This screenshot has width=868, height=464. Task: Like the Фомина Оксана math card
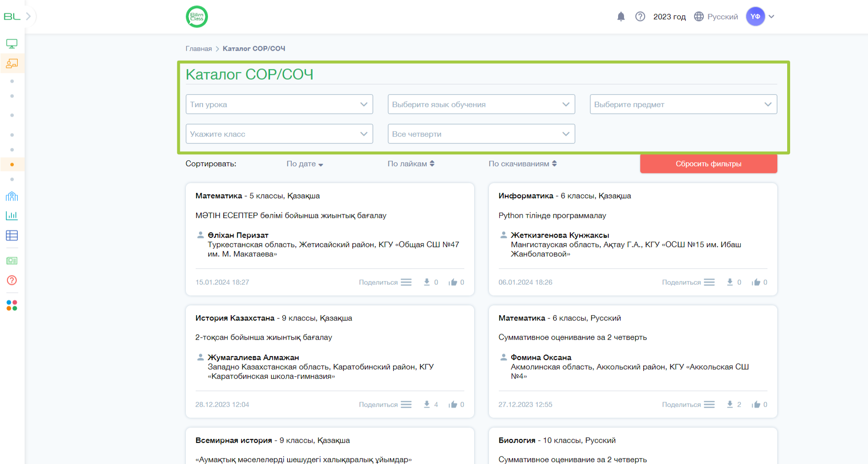point(756,405)
